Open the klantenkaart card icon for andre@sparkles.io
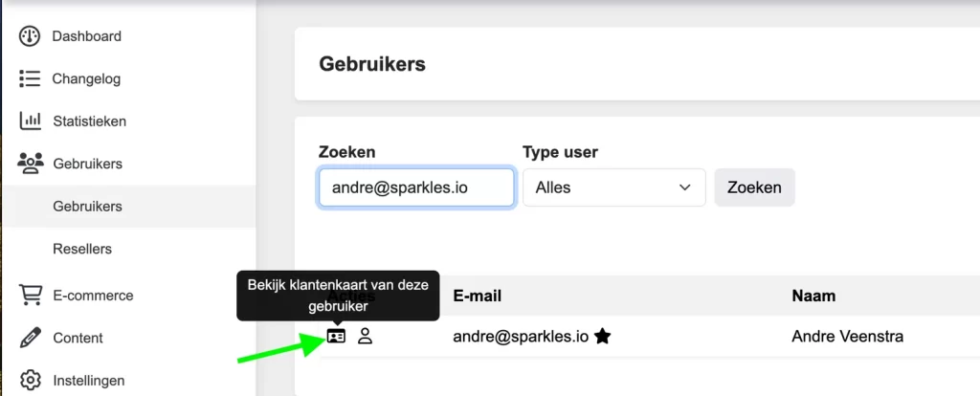980x396 pixels. point(336,337)
